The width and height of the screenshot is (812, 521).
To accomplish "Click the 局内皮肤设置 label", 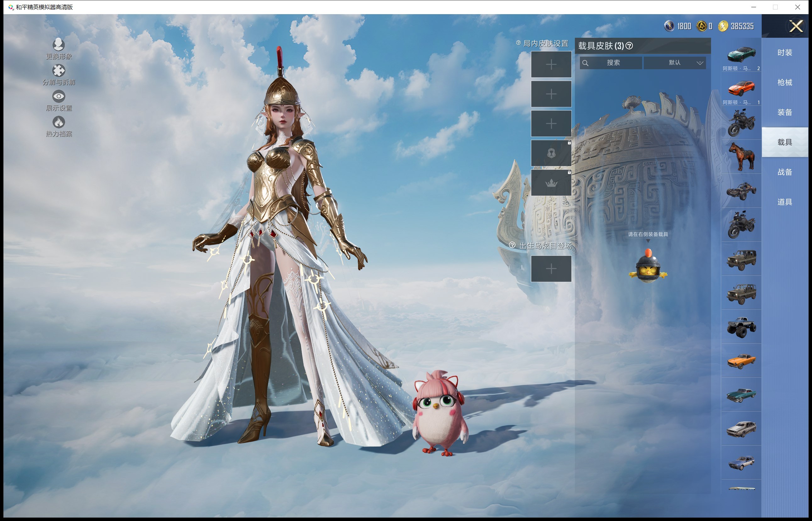I will [546, 43].
